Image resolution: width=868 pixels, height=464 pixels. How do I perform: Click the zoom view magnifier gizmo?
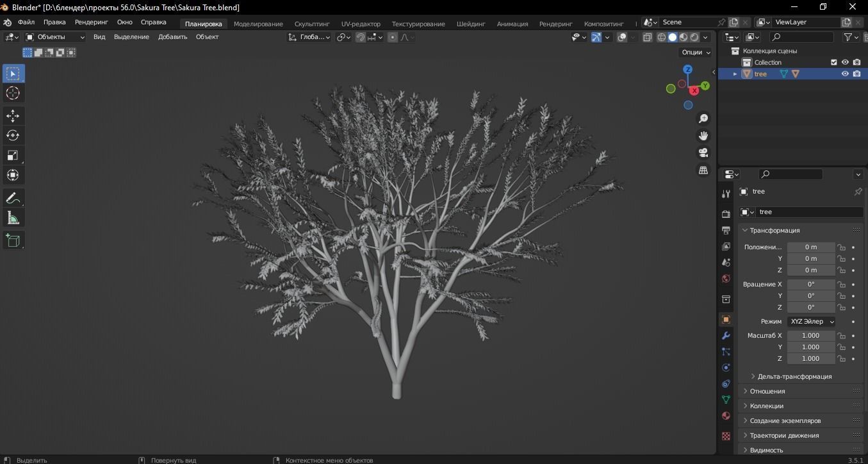pos(703,119)
